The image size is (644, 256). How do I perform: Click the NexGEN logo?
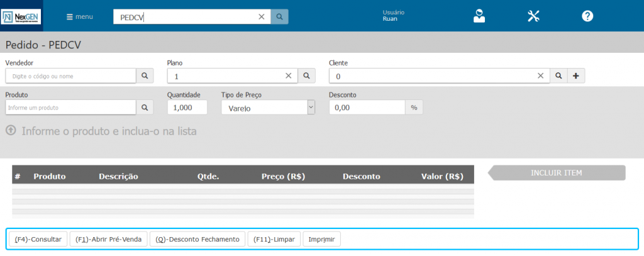pos(21,16)
